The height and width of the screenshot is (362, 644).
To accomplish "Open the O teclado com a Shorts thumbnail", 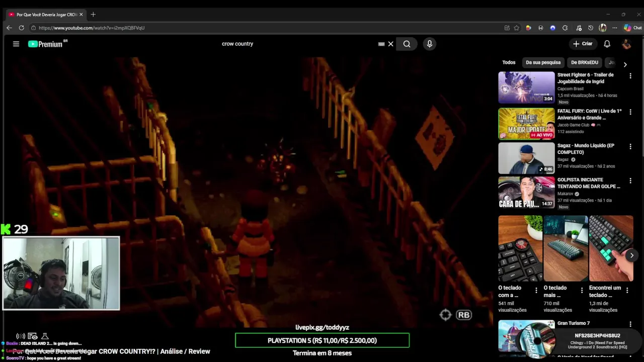I will click(520, 248).
